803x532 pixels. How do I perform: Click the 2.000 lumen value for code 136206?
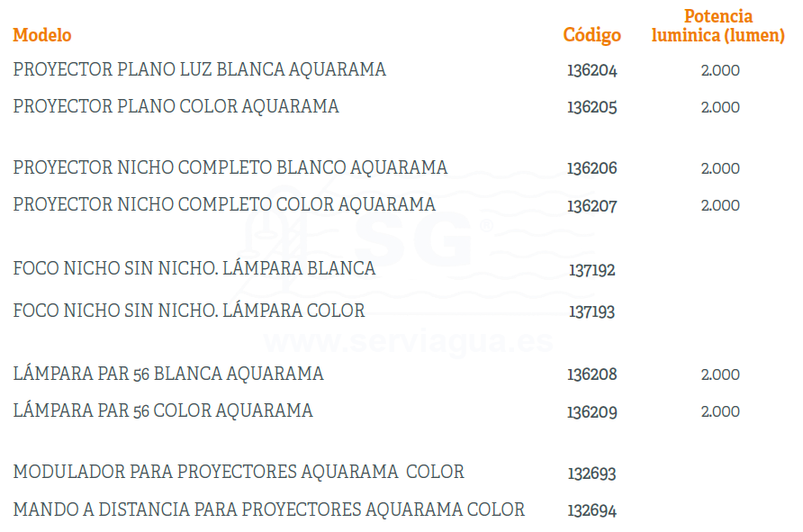pos(720,168)
